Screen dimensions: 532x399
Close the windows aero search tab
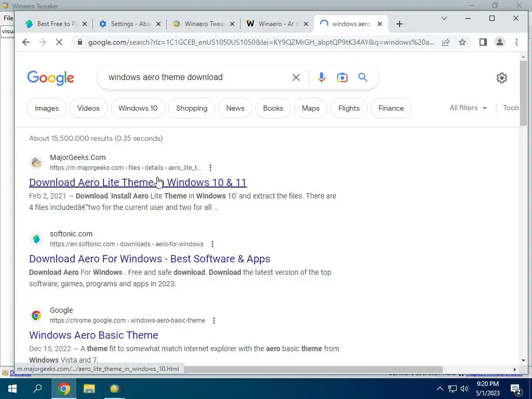(380, 24)
